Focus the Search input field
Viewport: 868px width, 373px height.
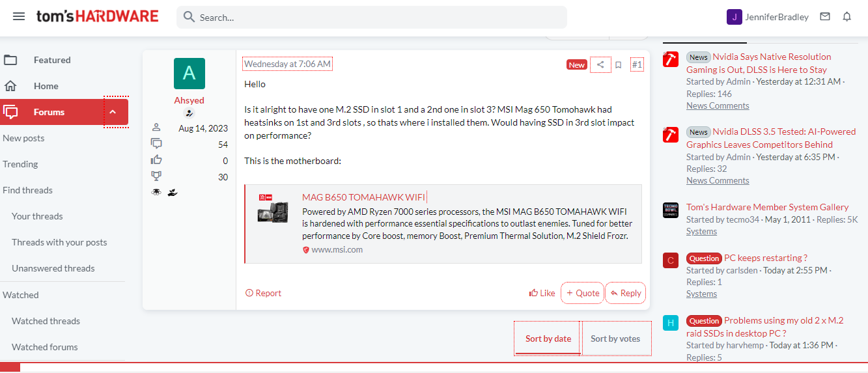(371, 18)
